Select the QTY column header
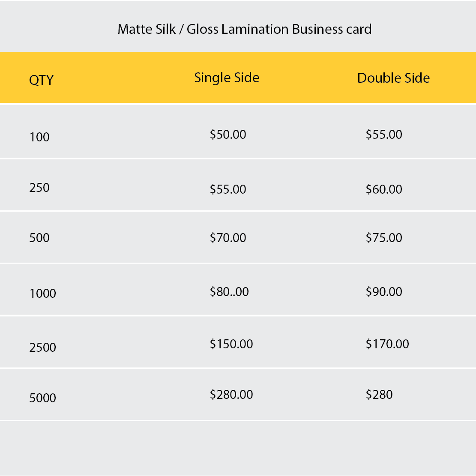Screen dimensions: 476x476 click(41, 80)
